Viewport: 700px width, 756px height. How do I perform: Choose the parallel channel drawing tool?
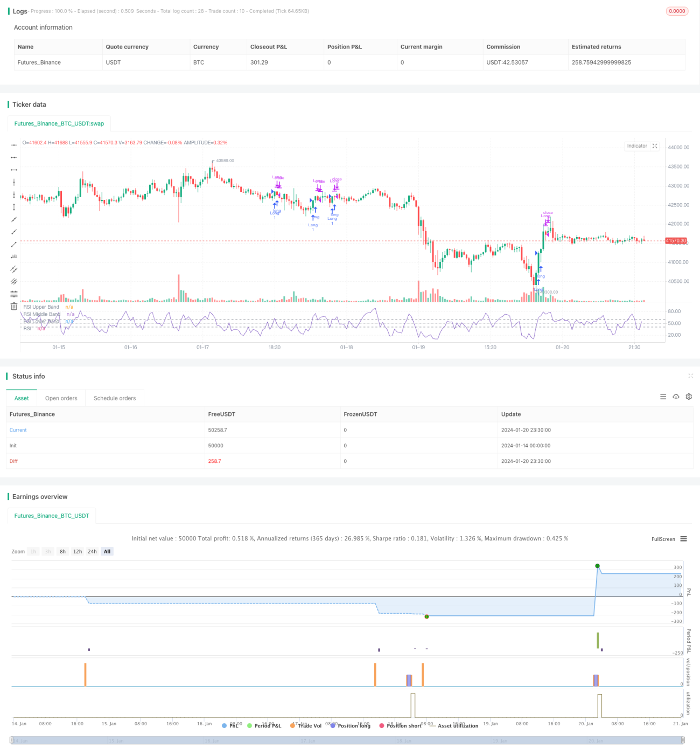click(14, 269)
